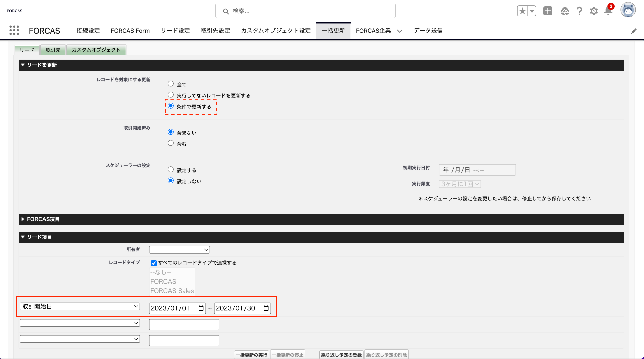Image resolution: width=644 pixels, height=359 pixels.
Task: Open the Setup gear icon
Action: click(x=594, y=11)
